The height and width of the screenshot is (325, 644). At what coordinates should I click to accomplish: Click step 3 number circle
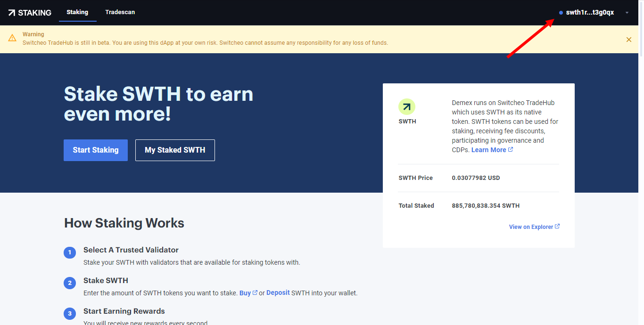[70, 314]
